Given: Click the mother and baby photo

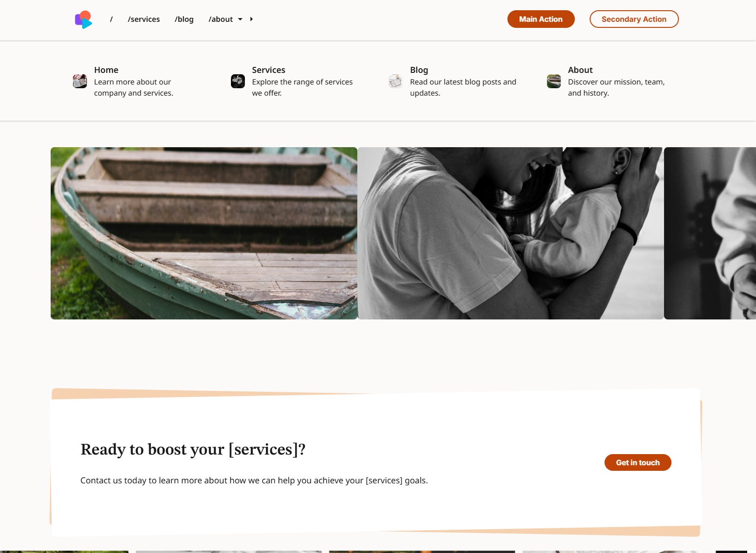Looking at the screenshot, I should coord(511,233).
